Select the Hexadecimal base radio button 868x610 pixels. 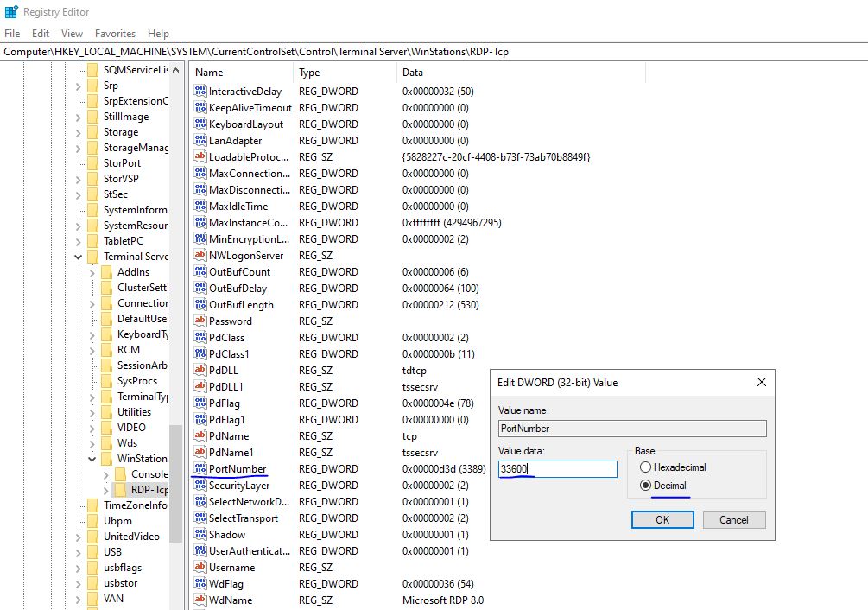[x=645, y=467]
